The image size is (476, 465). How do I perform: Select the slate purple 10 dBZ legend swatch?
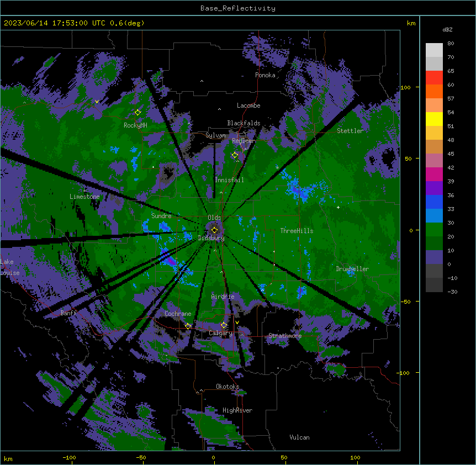pos(434,257)
